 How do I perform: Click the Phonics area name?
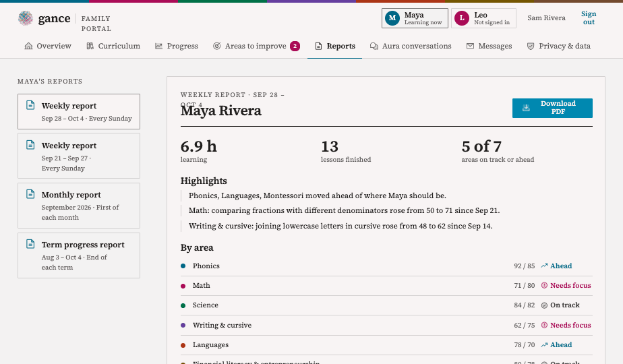[x=206, y=266]
